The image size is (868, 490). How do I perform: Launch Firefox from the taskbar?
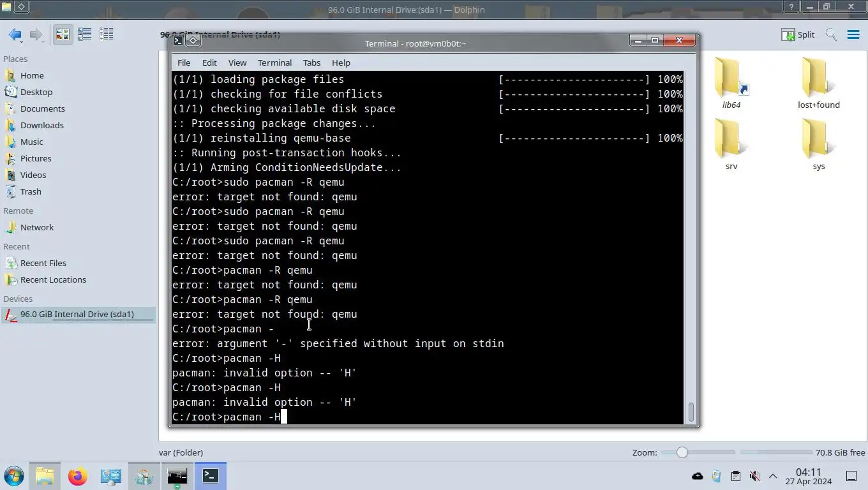click(77, 476)
